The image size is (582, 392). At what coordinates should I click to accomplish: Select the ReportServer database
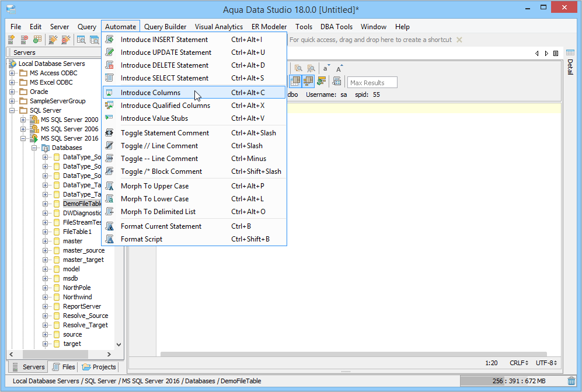pyautogui.click(x=82, y=306)
